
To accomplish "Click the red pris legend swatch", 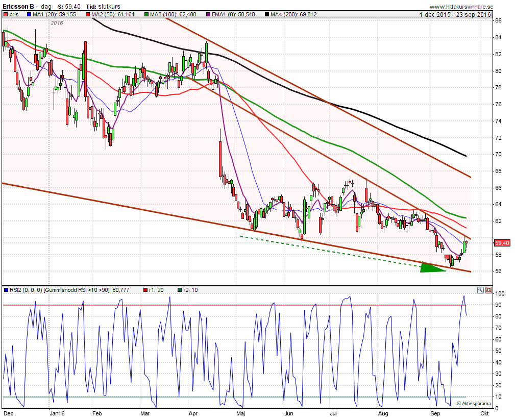I will pos(6,14).
